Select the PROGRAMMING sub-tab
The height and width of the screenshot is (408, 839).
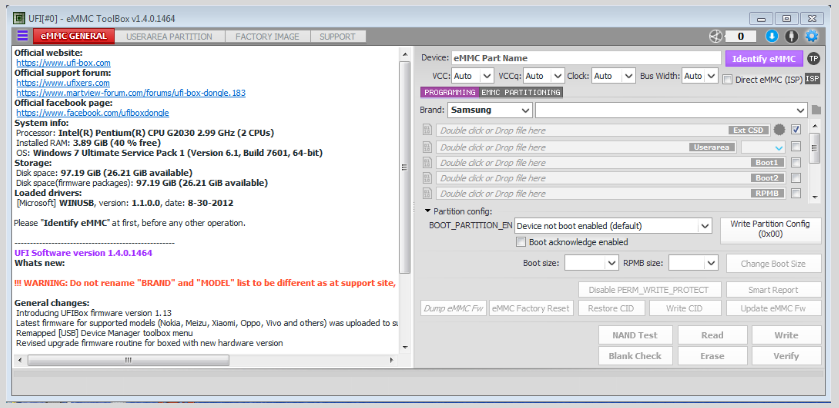[449, 93]
